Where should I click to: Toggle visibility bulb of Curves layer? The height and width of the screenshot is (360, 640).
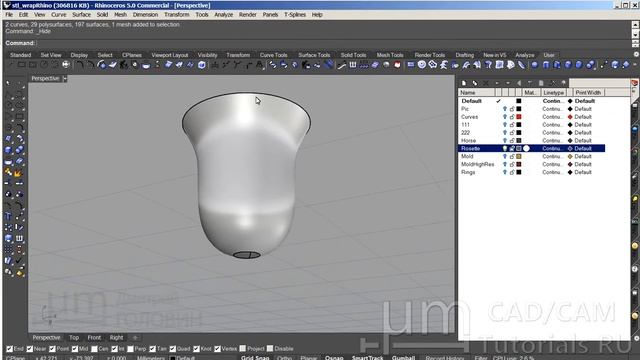(x=505, y=117)
